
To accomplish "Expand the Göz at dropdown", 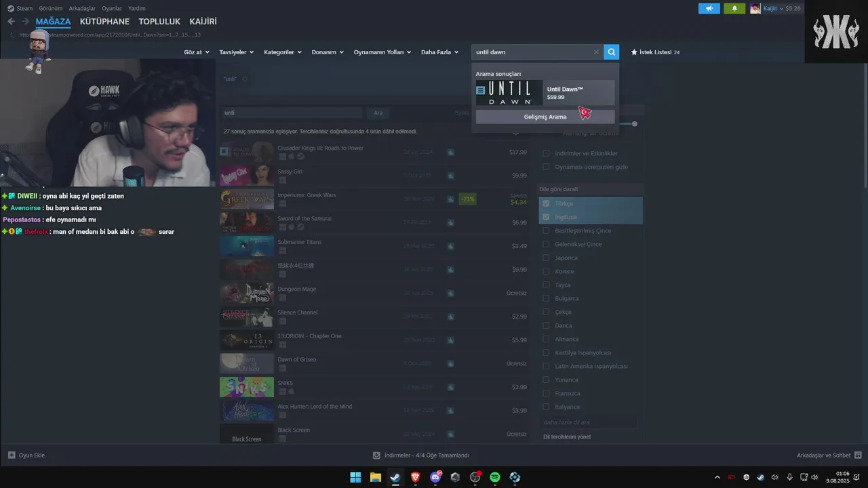I will click(197, 52).
